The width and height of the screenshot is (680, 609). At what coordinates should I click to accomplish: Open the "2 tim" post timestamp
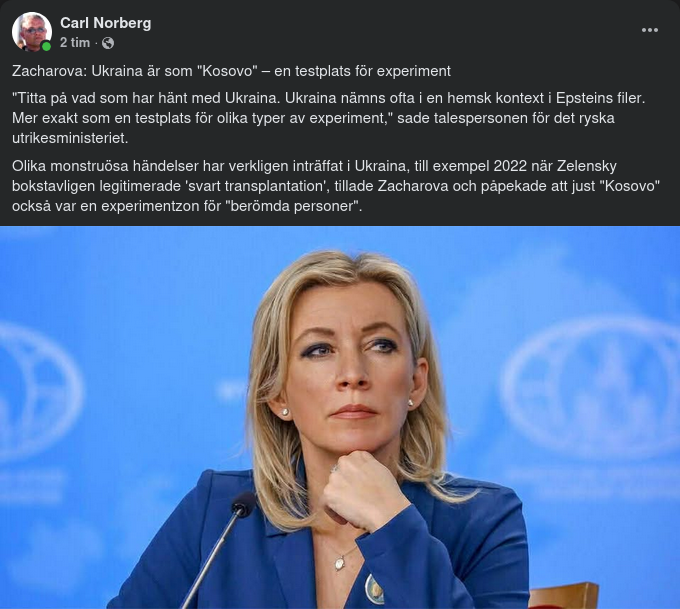[x=75, y=43]
